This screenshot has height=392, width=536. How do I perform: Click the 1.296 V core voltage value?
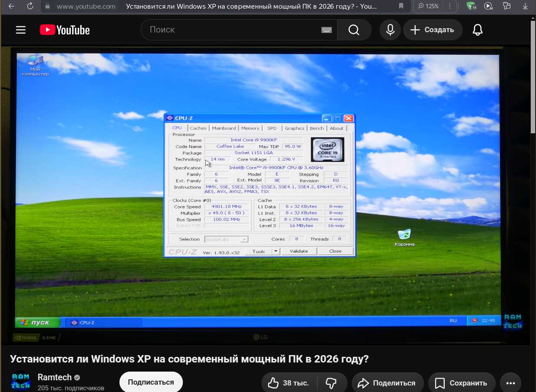286,159
